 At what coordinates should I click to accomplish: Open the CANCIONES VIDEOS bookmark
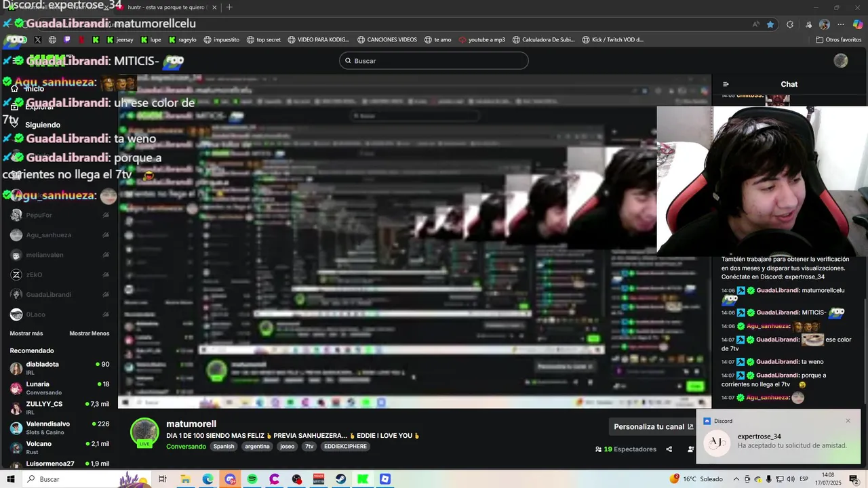click(x=387, y=40)
